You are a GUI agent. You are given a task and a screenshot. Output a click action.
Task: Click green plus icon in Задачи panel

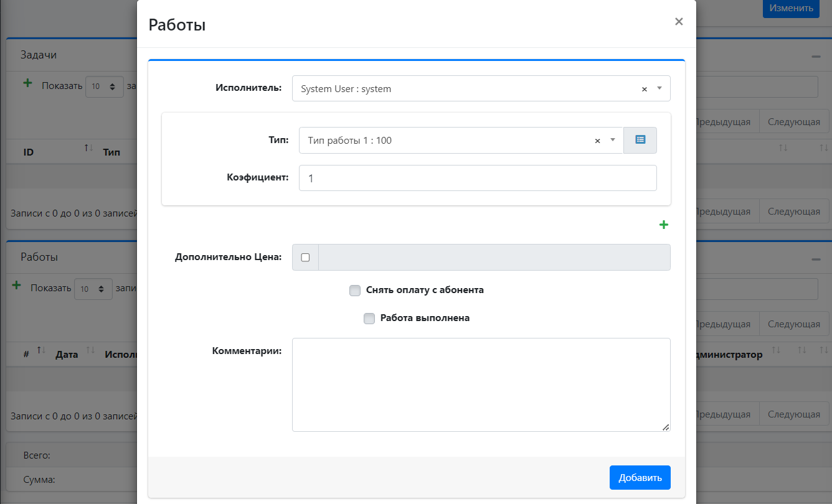[27, 83]
